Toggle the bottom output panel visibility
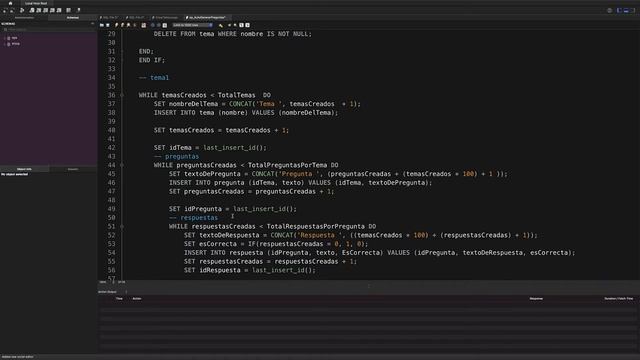The image size is (640, 360). (626, 10)
